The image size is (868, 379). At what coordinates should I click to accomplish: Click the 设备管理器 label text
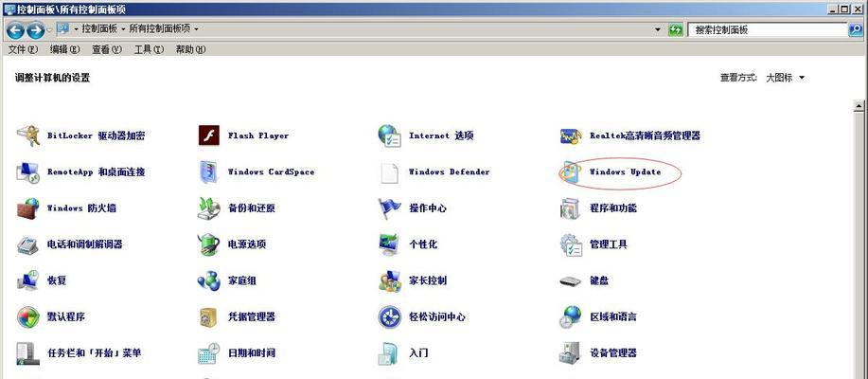pyautogui.click(x=612, y=353)
